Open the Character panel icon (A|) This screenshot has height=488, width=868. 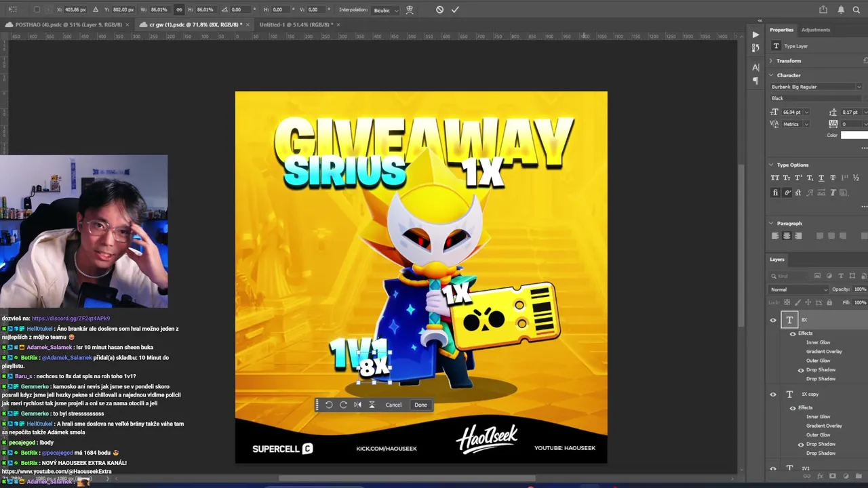755,67
